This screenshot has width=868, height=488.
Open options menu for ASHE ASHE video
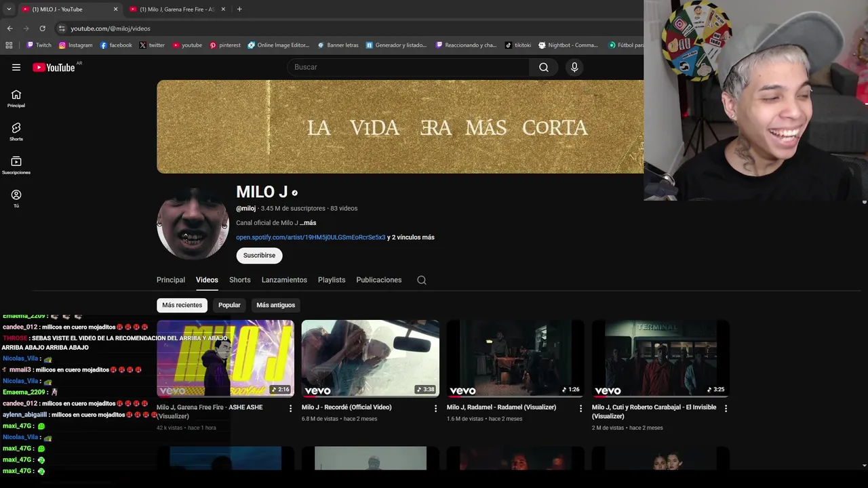tap(290, 408)
